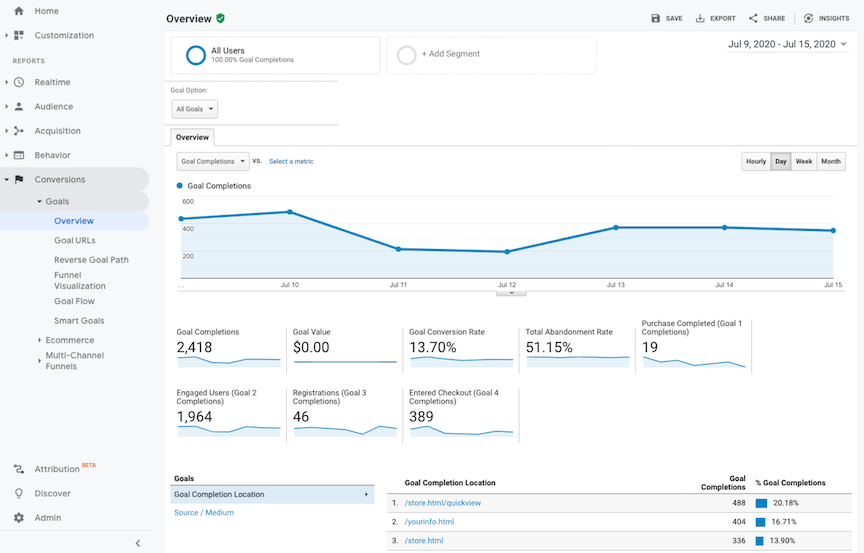Click the Customization grid icon
The height and width of the screenshot is (553, 864).
(x=19, y=35)
